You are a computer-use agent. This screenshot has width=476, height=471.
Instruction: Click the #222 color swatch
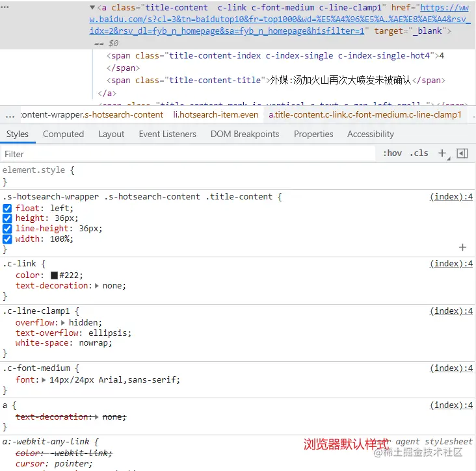[54, 275]
